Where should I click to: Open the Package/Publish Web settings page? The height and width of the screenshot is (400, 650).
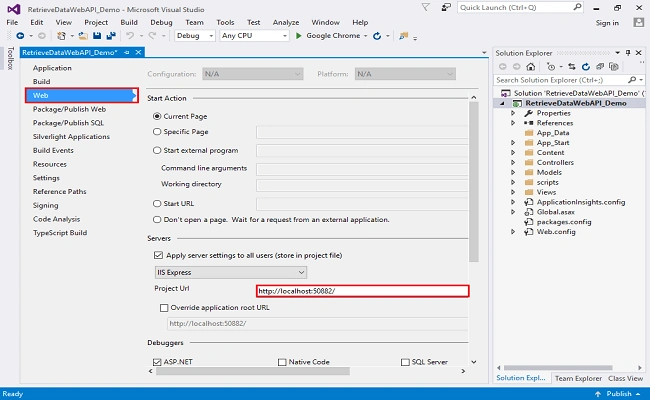[69, 109]
